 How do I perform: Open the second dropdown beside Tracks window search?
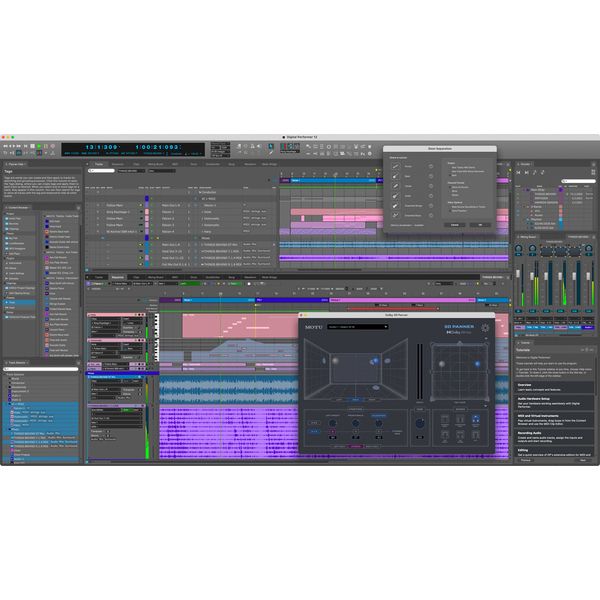[x=162, y=171]
